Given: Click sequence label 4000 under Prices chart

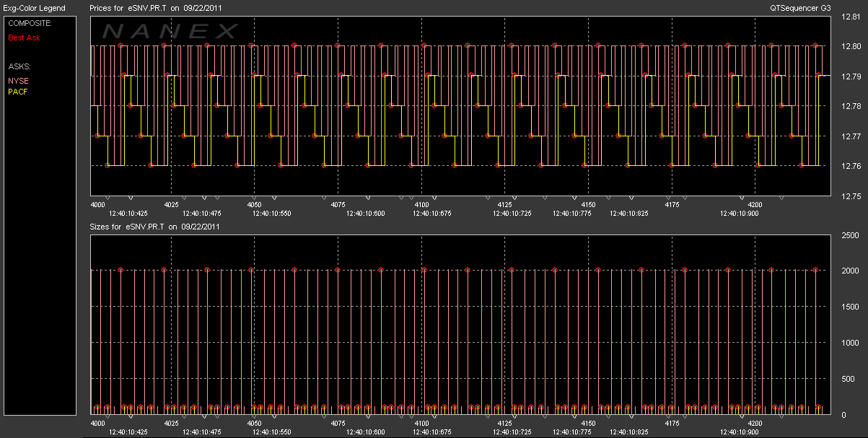Looking at the screenshot, I should (97, 204).
